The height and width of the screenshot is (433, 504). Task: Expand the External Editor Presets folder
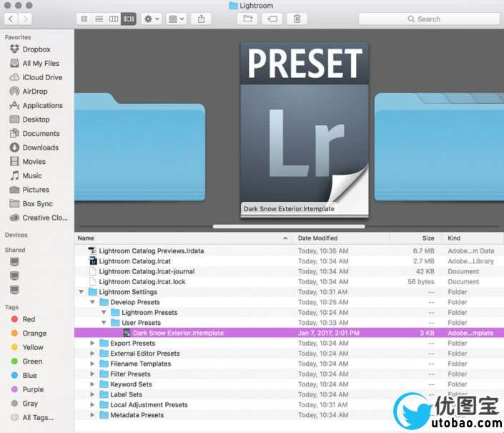tap(92, 354)
